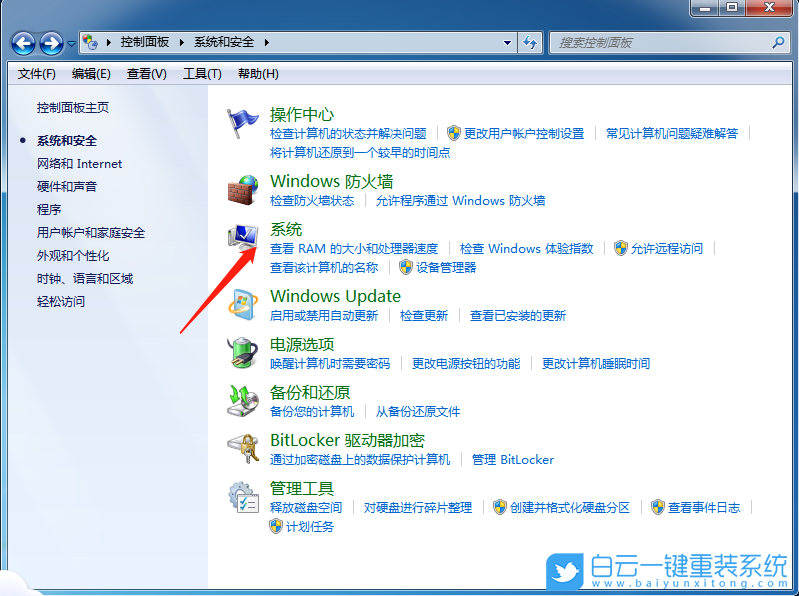Open the 操作中心 heading link
The height and width of the screenshot is (596, 799).
pos(302,115)
